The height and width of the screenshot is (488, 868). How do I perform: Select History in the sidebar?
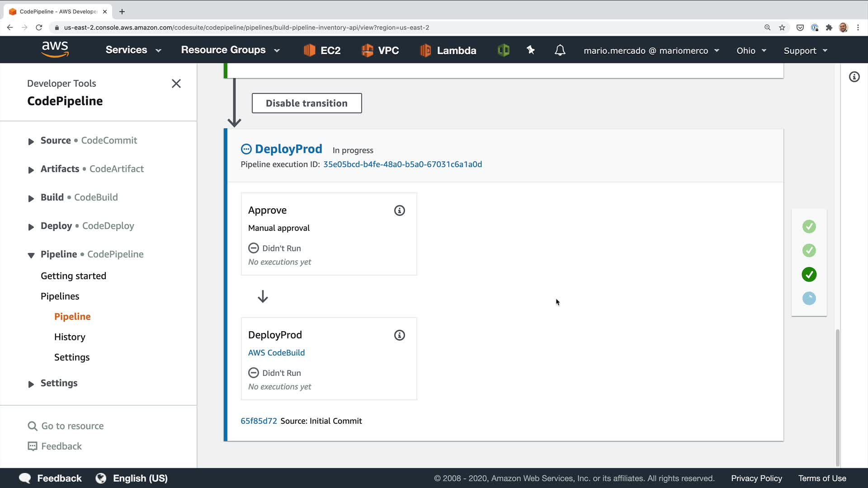point(70,337)
